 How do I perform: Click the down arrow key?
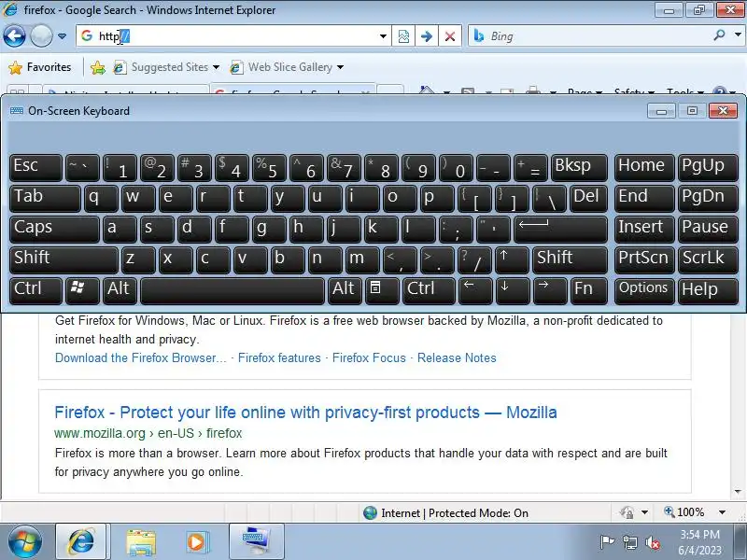[513, 290]
